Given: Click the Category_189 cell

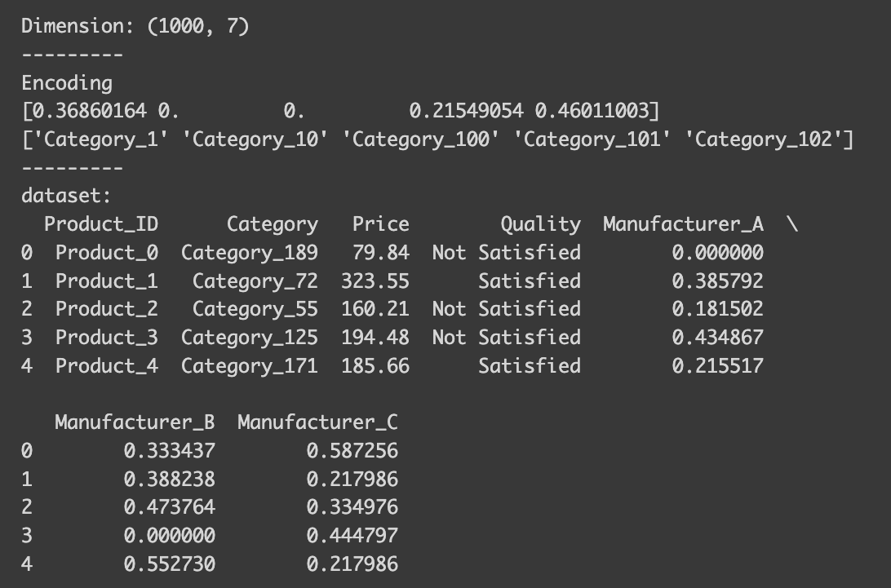Looking at the screenshot, I should pyautogui.click(x=250, y=253).
